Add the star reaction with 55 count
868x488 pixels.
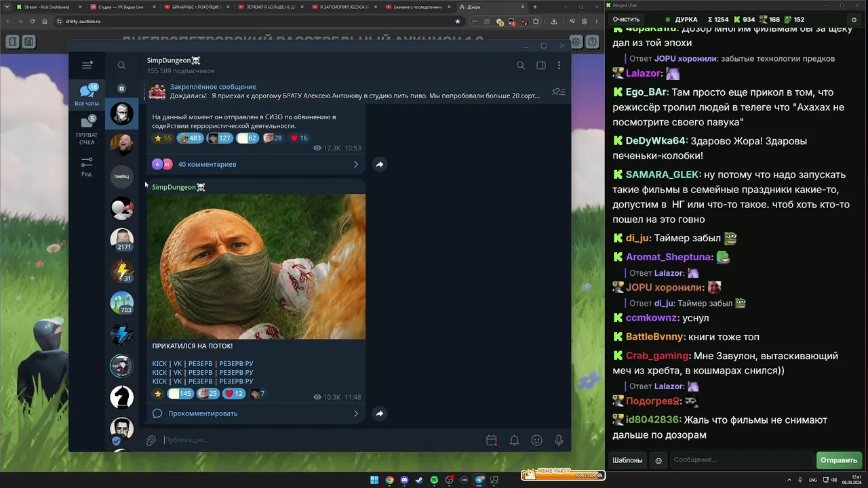(x=163, y=138)
